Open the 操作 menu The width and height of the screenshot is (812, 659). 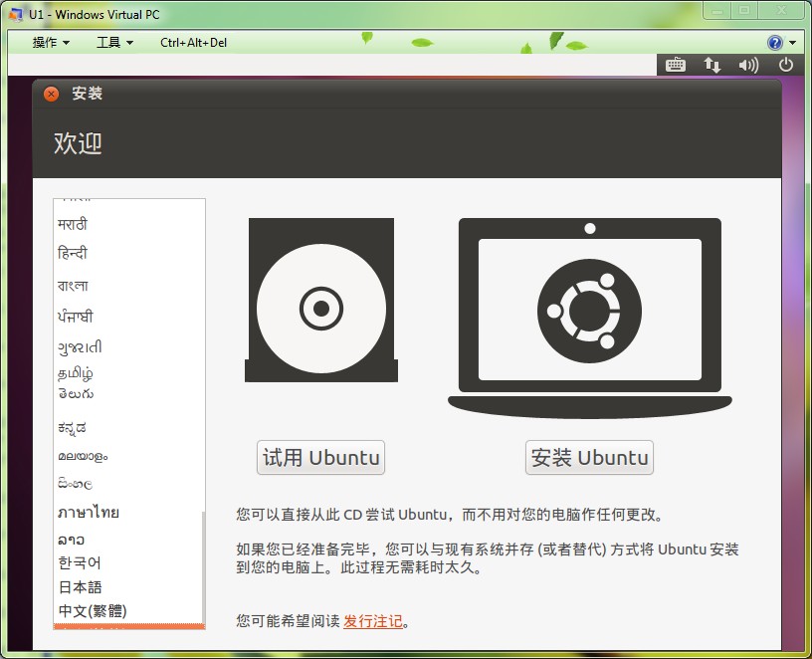(x=51, y=43)
